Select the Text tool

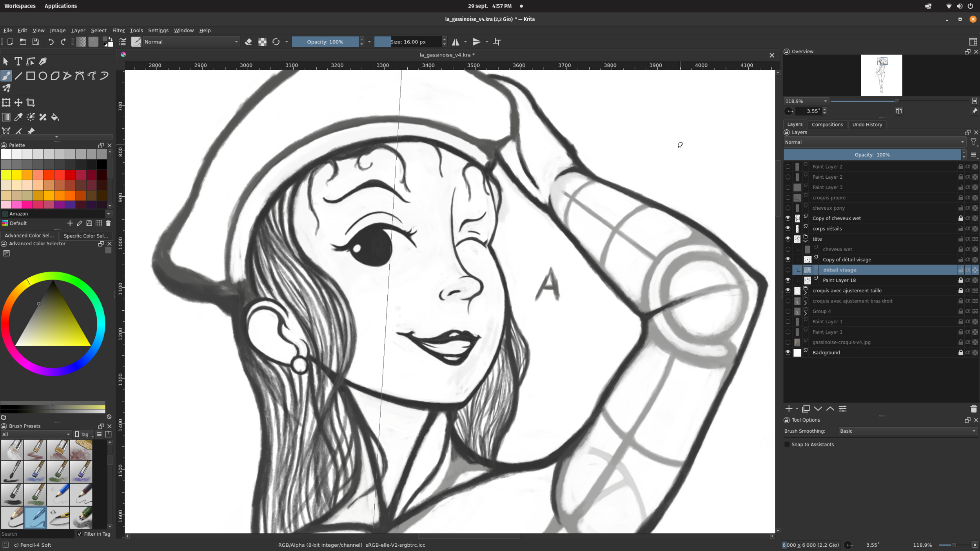tap(18, 61)
